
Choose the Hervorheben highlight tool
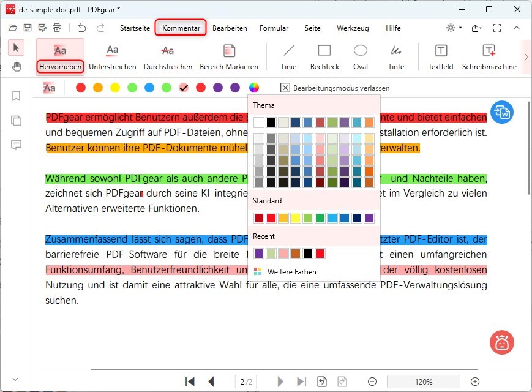point(60,56)
